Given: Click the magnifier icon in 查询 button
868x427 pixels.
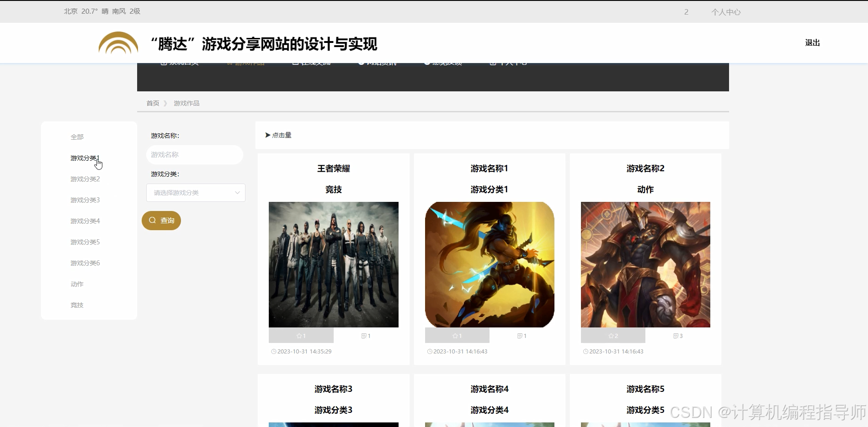Looking at the screenshot, I should point(153,220).
